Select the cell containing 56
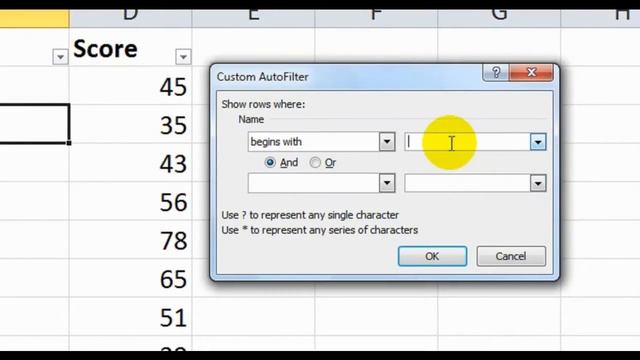640x360 pixels. [x=131, y=201]
